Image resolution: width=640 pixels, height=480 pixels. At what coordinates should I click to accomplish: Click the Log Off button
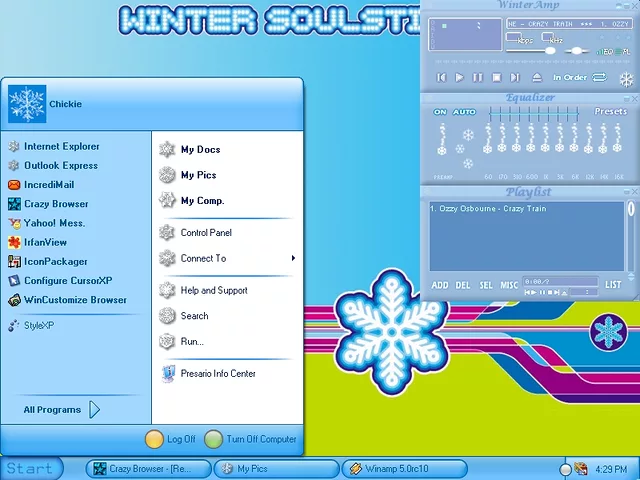coord(170,439)
